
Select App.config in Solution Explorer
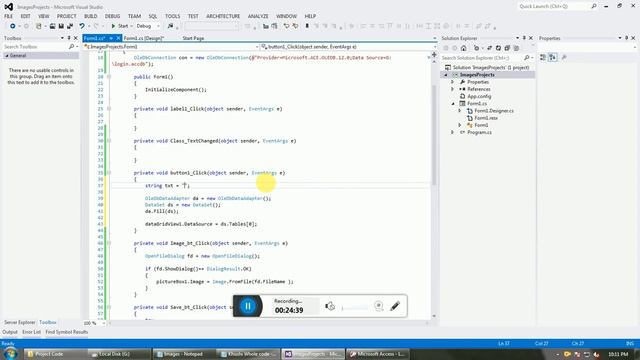point(479,96)
